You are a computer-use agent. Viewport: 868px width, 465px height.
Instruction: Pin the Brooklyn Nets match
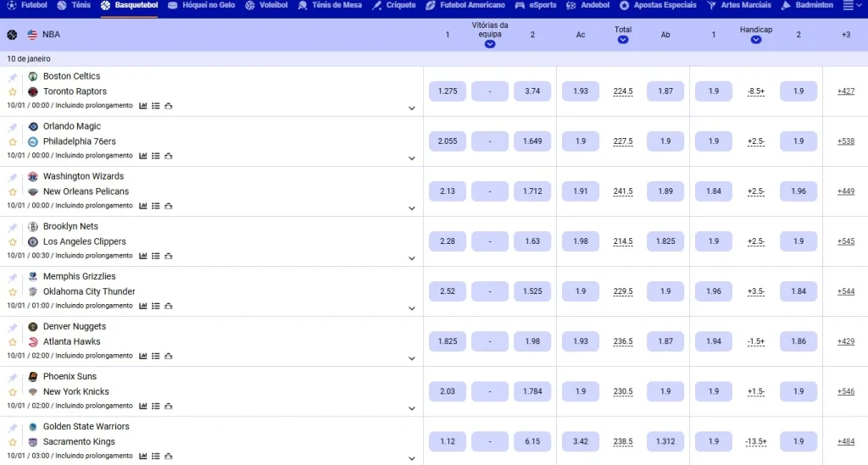[12, 228]
